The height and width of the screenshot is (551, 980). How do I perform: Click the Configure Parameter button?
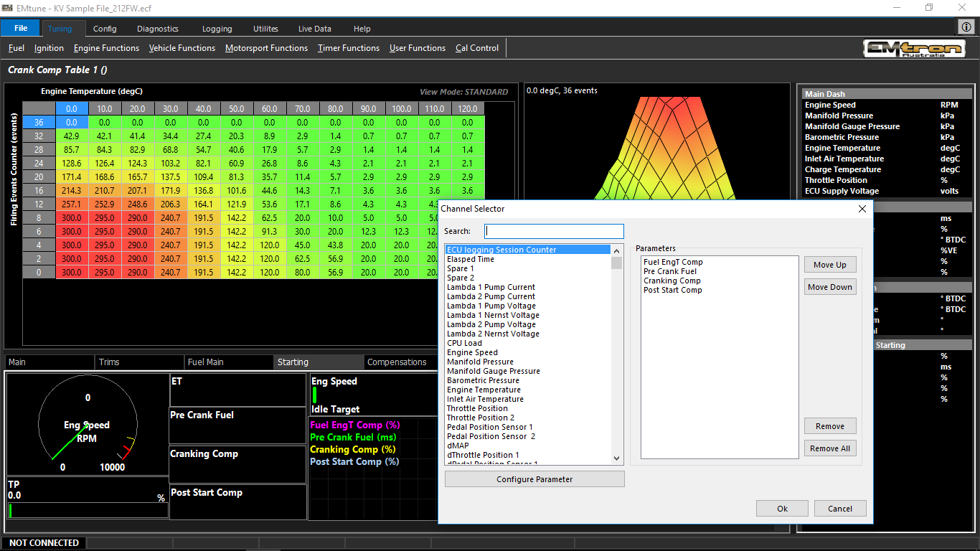tap(534, 479)
